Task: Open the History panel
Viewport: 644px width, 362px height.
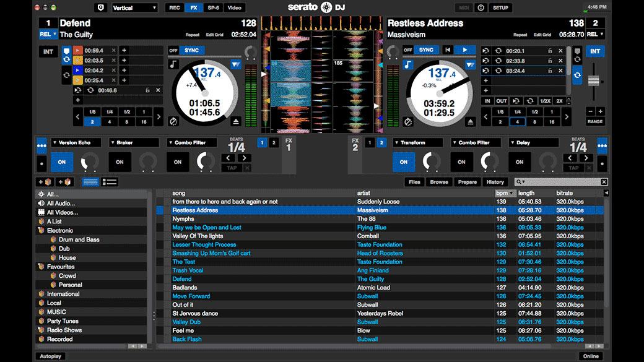Action: point(495,182)
